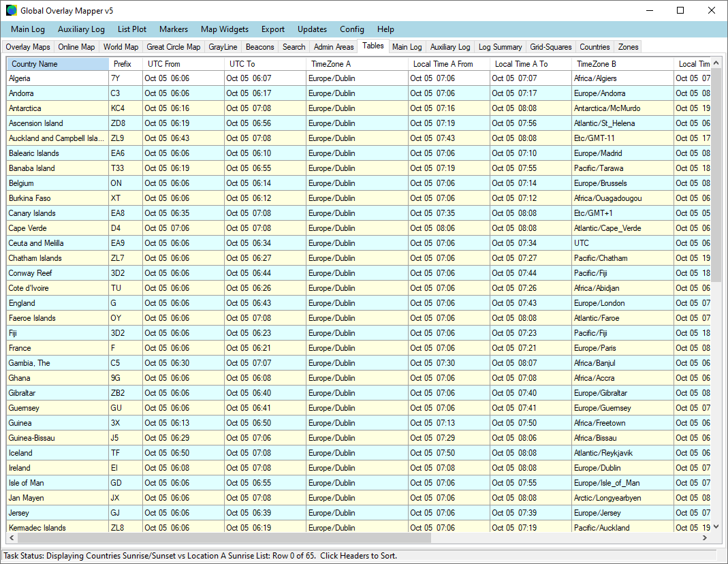The height and width of the screenshot is (564, 728).
Task: Click horizontal scrollbar right arrow
Action: click(x=705, y=537)
